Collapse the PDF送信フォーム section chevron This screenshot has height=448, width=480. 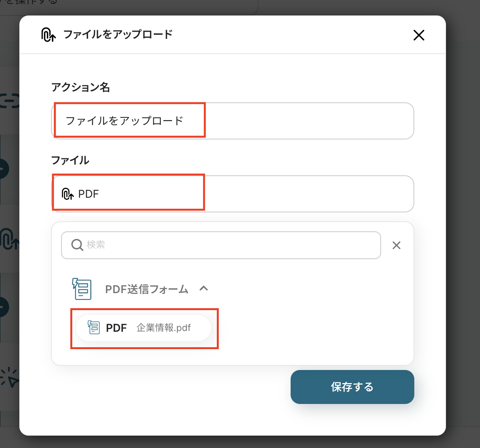pyautogui.click(x=204, y=288)
